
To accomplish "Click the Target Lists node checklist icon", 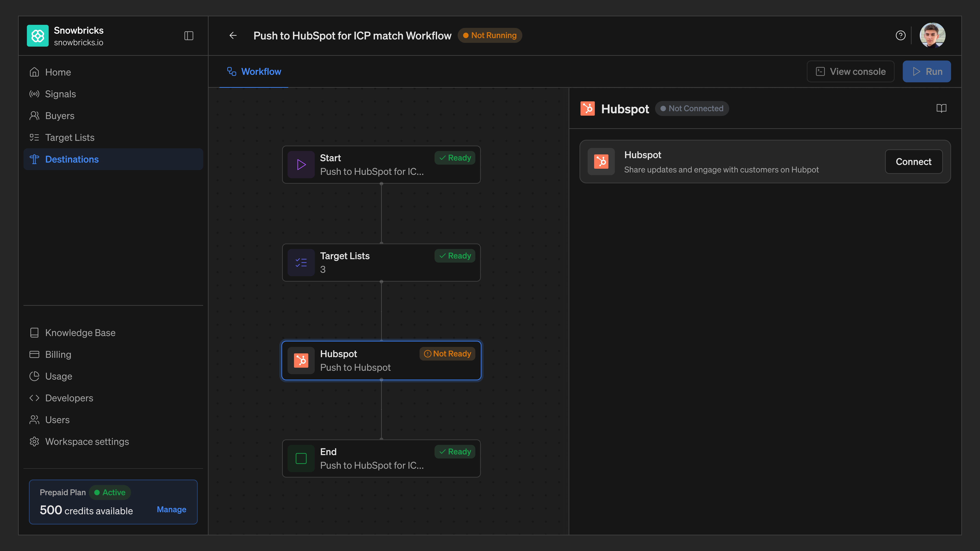I will click(x=301, y=263).
